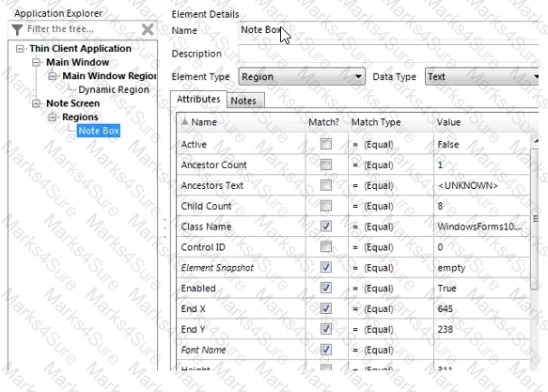The image size is (548, 392).
Task: Select the Note Box tree item
Action: (99, 131)
